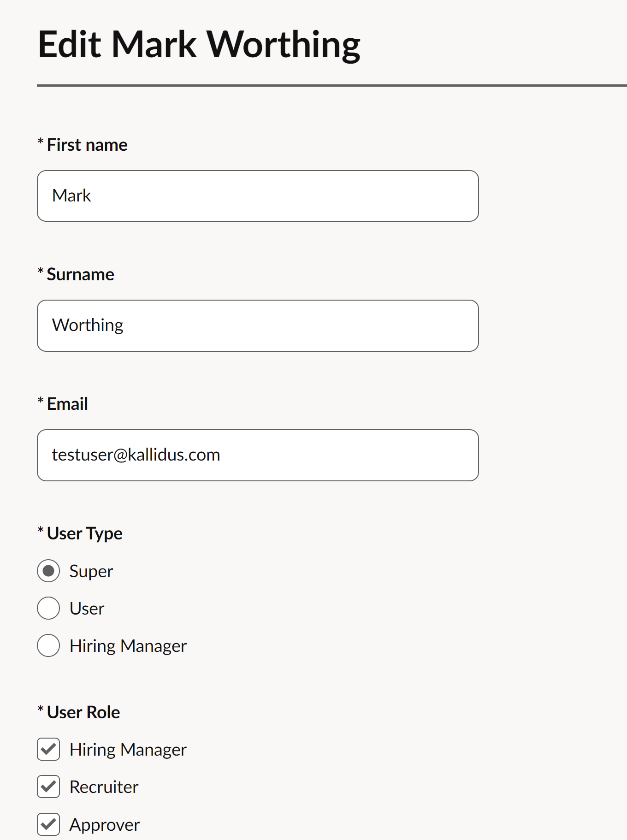Uncheck Hiring Manager checkbox under User Role

[48, 749]
